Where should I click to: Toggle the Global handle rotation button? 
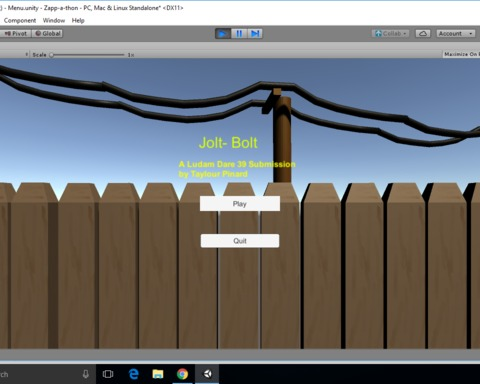point(47,34)
